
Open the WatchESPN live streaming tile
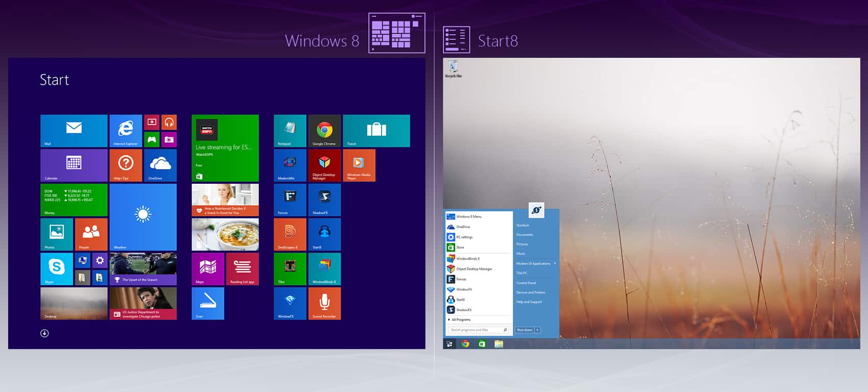[225, 148]
